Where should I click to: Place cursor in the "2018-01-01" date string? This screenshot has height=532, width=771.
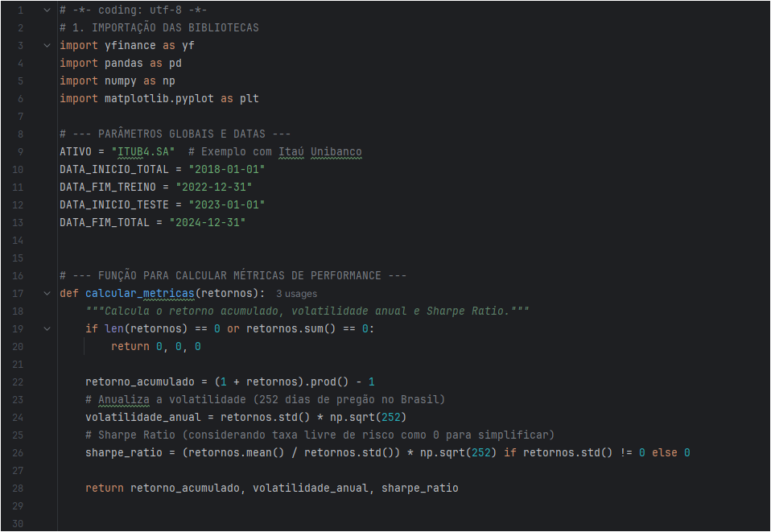[x=227, y=169]
